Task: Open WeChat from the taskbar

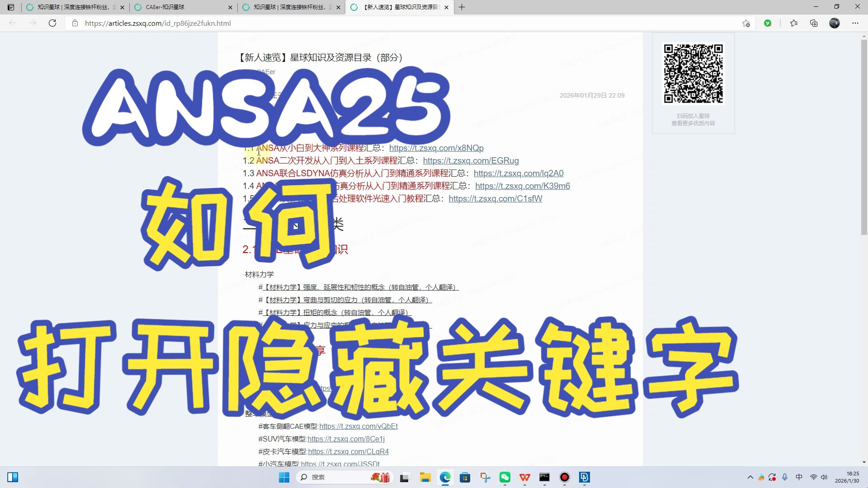Action: coord(504,477)
